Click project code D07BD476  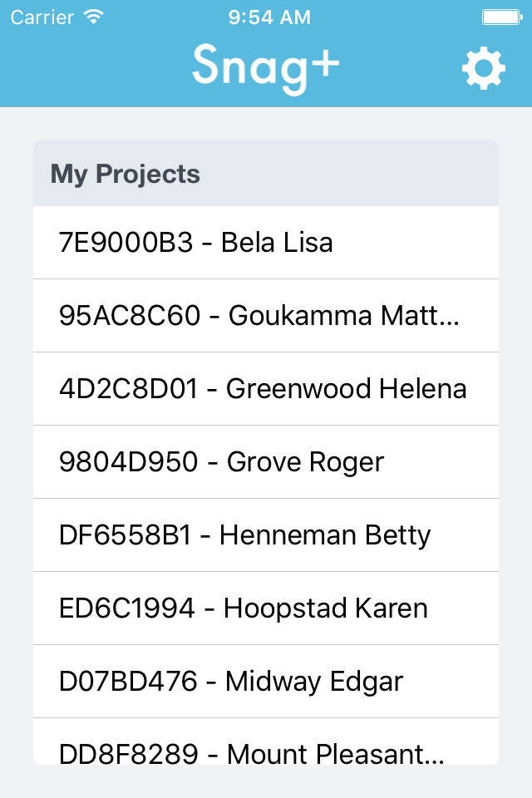point(129,682)
